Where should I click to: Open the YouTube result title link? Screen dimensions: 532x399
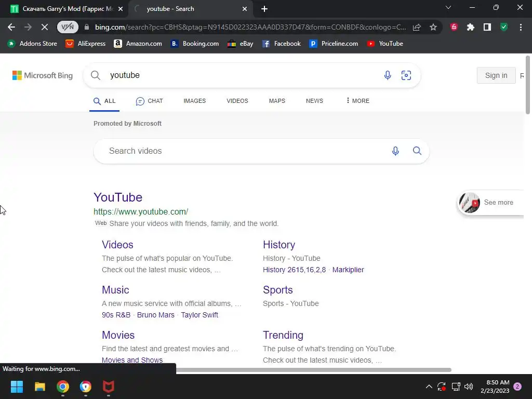tap(118, 197)
